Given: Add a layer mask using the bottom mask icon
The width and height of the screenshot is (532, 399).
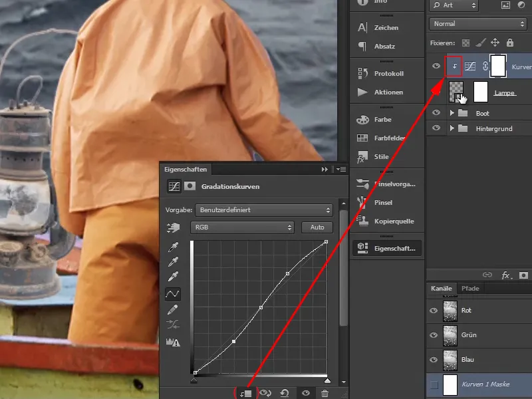Looking at the screenshot, I should (x=523, y=275).
